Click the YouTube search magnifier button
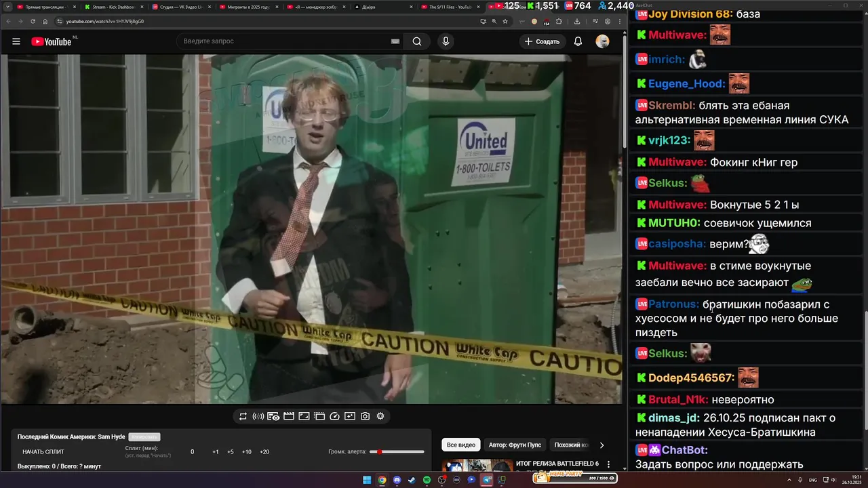Image resolution: width=868 pixels, height=488 pixels. click(417, 41)
